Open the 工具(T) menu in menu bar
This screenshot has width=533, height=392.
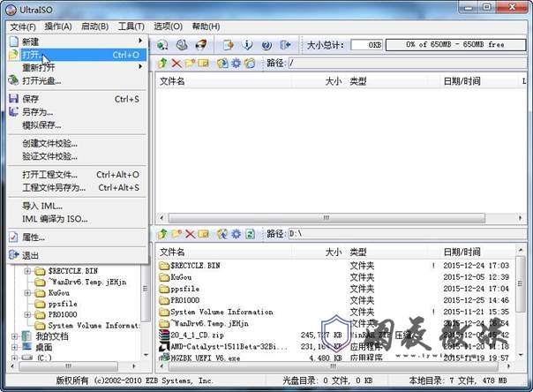pos(131,26)
